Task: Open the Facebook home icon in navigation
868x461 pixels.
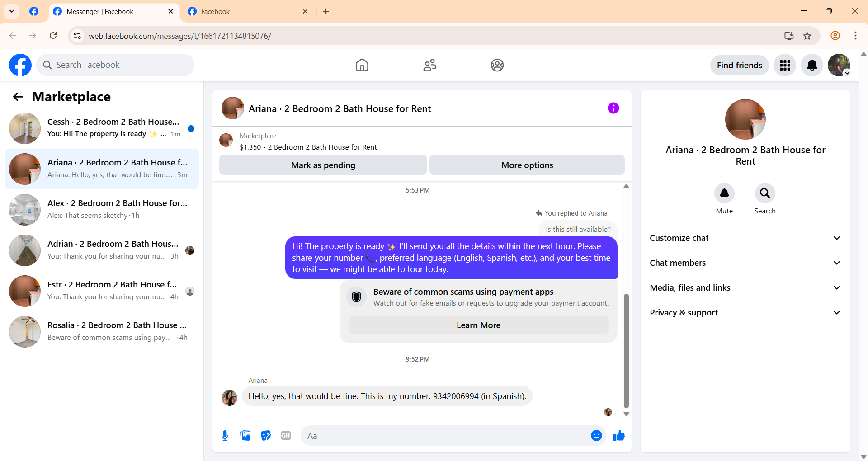Action: 362,65
